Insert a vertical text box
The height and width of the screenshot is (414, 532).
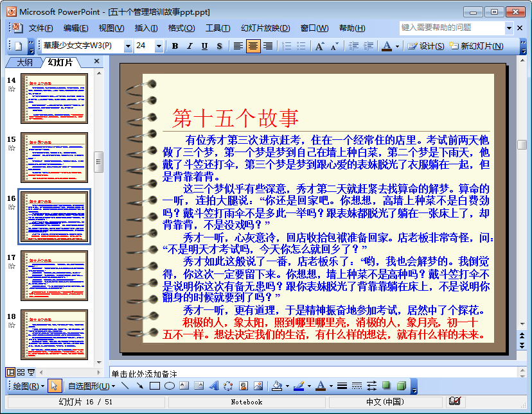(199, 386)
